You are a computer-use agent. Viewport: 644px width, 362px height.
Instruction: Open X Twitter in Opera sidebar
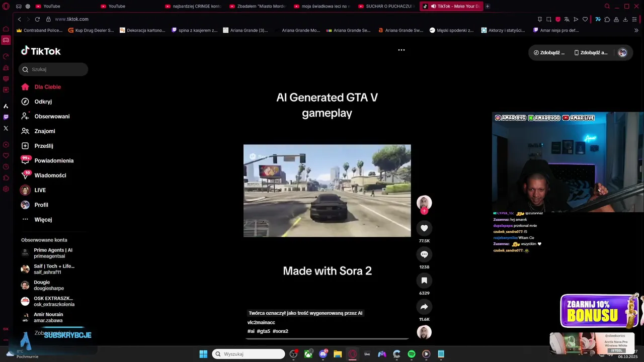point(6,128)
